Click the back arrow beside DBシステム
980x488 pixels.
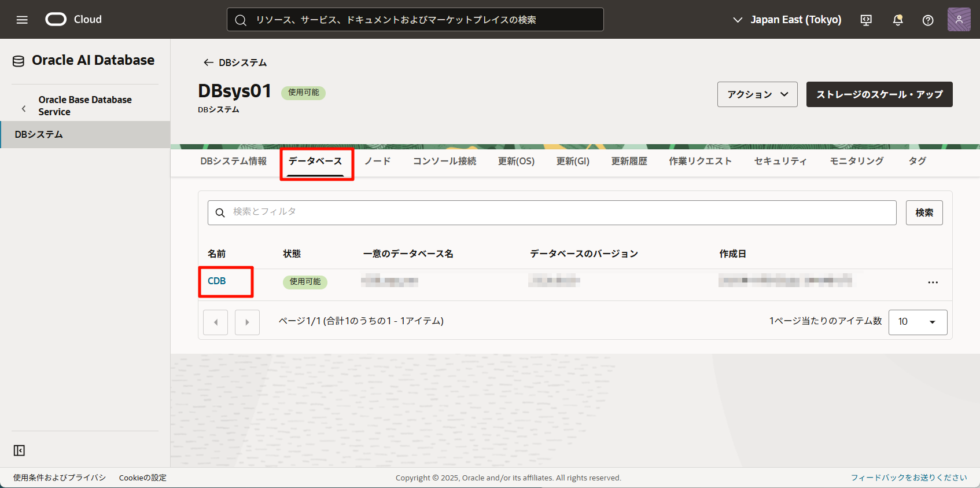click(208, 63)
